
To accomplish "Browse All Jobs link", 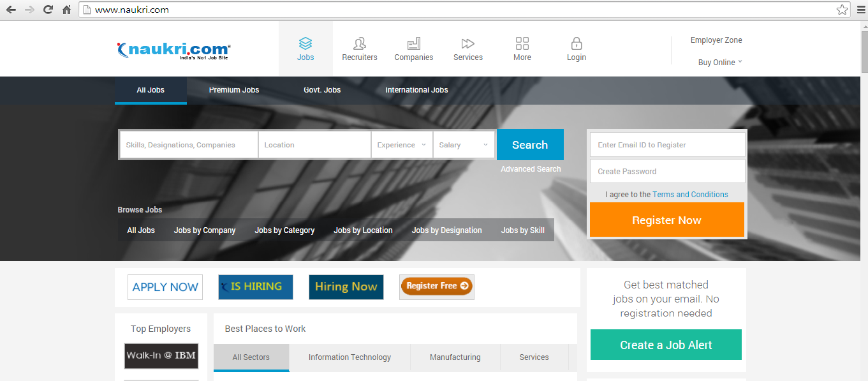I will pyautogui.click(x=141, y=230).
